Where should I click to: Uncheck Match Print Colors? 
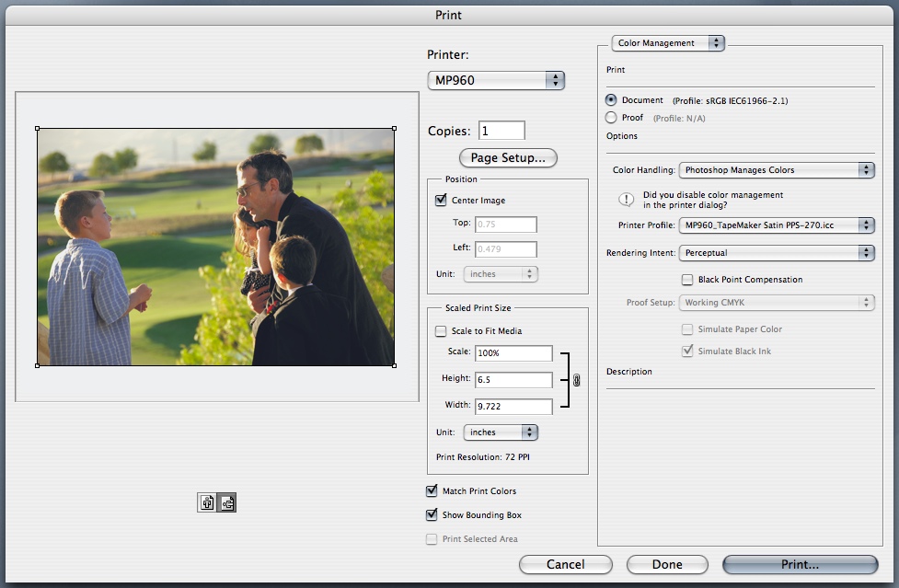pos(432,491)
